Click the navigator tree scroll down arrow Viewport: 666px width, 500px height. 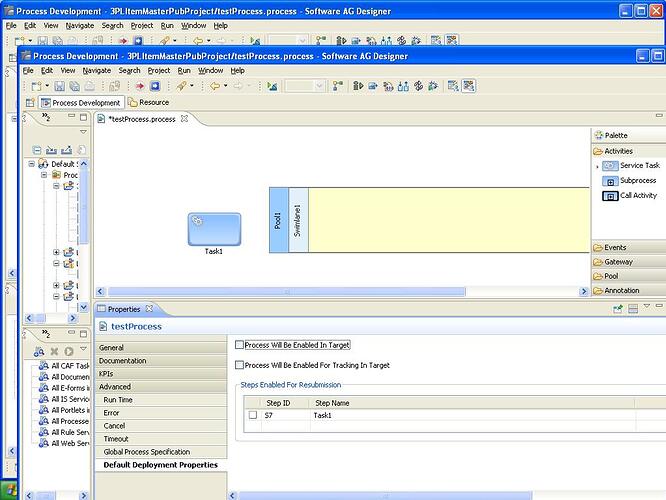tap(84, 307)
